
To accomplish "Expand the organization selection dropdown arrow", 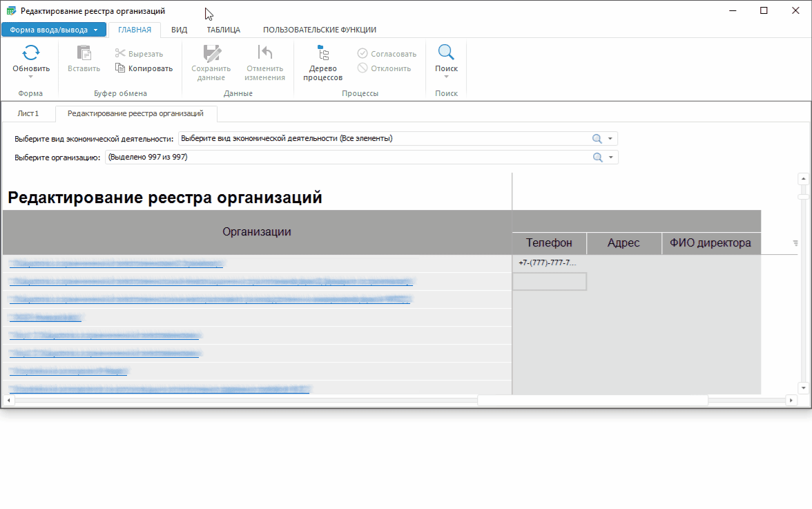I will click(610, 157).
